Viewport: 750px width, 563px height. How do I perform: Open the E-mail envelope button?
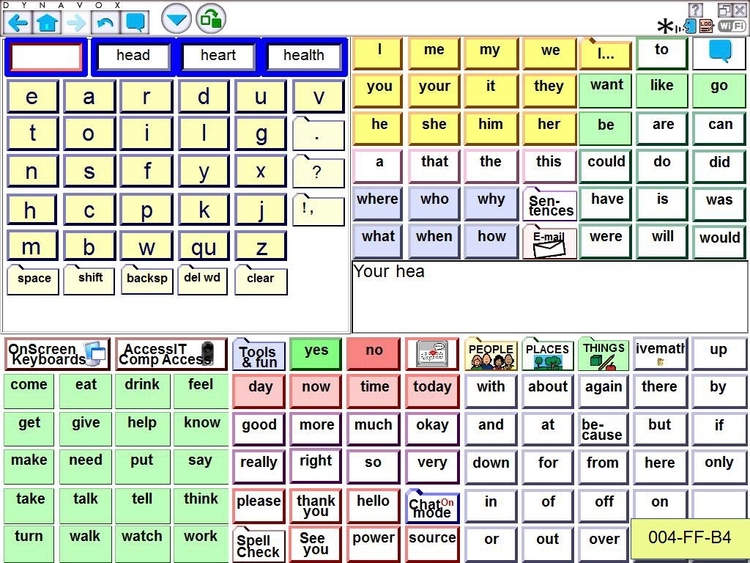click(549, 242)
